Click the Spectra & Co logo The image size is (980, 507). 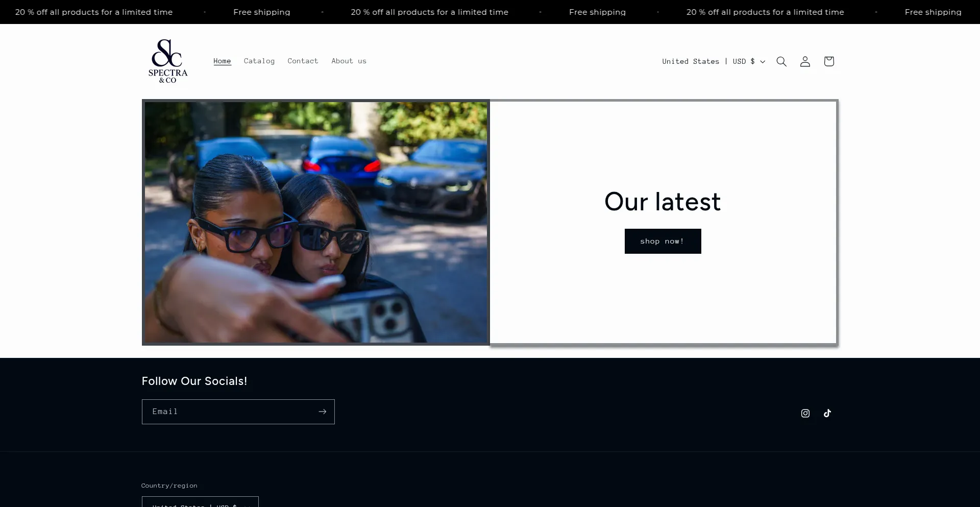[x=168, y=61]
